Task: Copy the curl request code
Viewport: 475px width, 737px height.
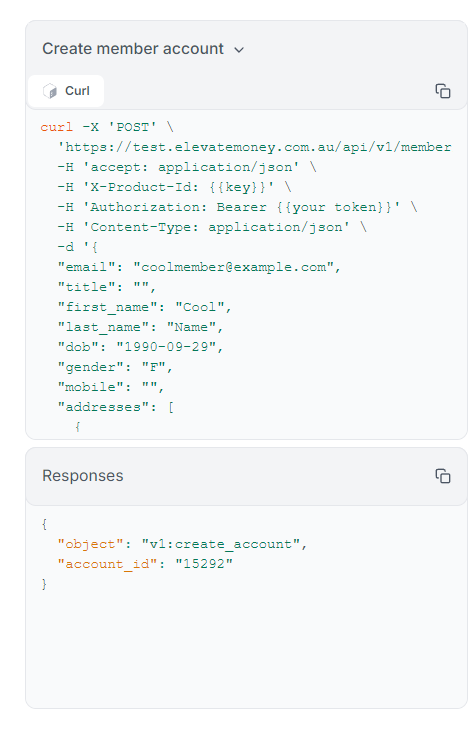Action: pyautogui.click(x=443, y=91)
